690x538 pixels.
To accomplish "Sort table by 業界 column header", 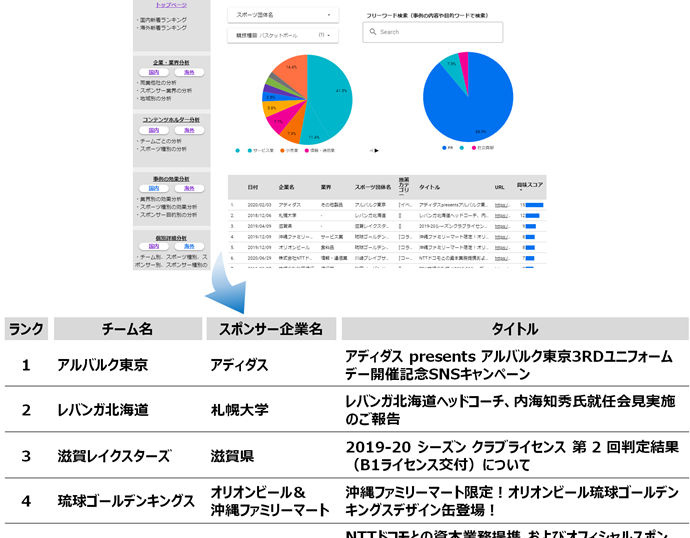I will point(326,187).
